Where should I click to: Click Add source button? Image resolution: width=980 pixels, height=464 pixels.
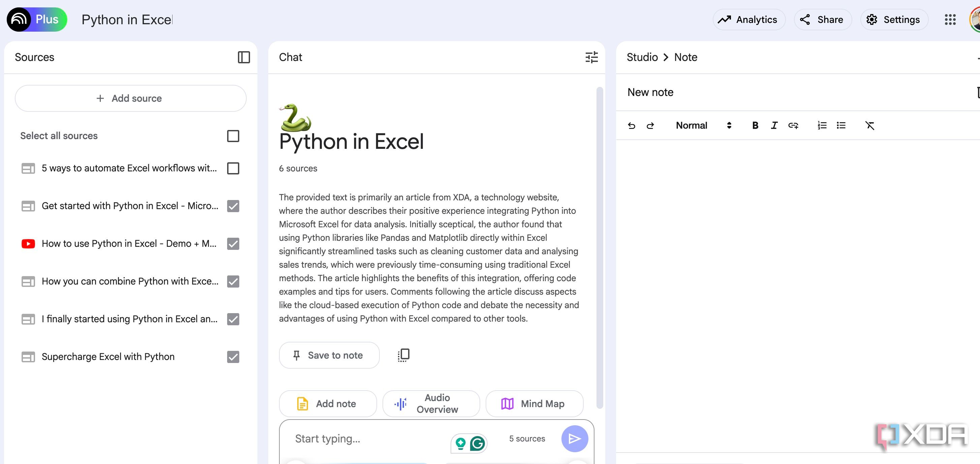[130, 98]
